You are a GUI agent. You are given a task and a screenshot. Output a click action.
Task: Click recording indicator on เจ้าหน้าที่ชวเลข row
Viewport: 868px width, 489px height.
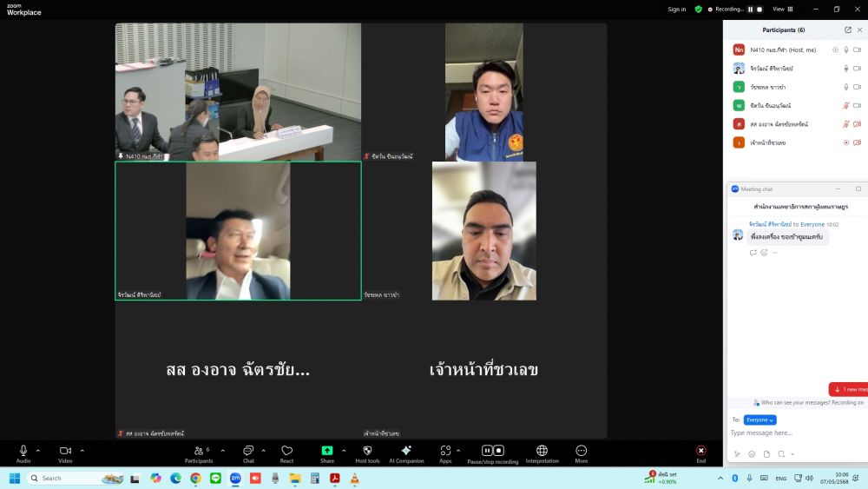[845, 143]
